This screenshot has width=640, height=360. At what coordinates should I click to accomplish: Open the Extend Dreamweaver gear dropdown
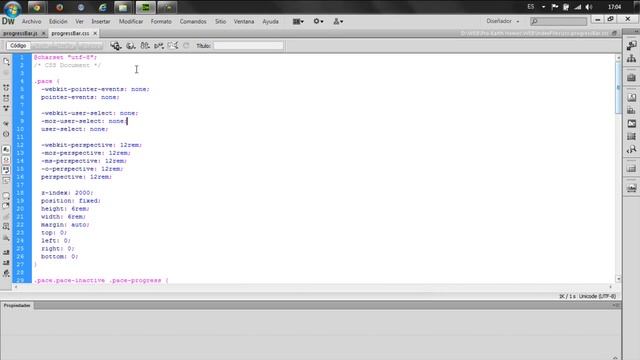318,21
